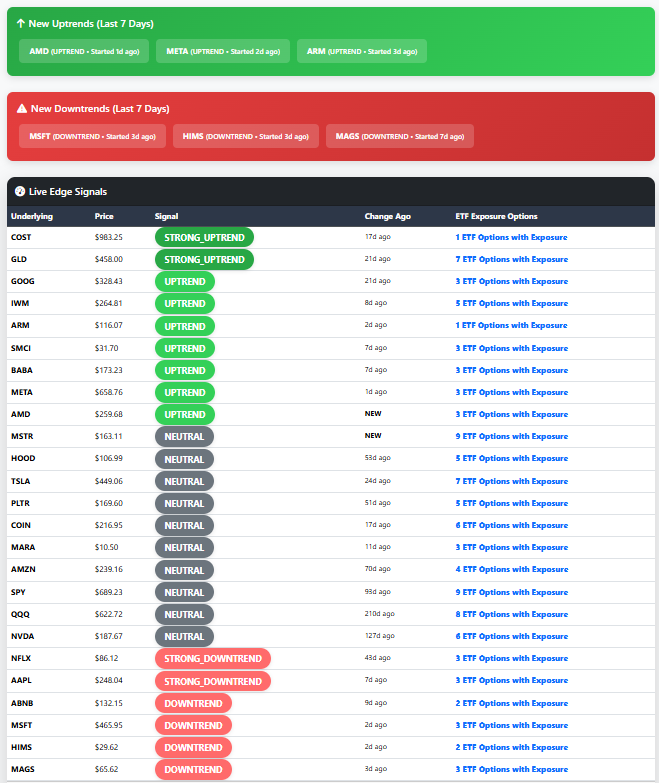Click the NEW label in the AMD row
659x783 pixels.
coord(373,413)
